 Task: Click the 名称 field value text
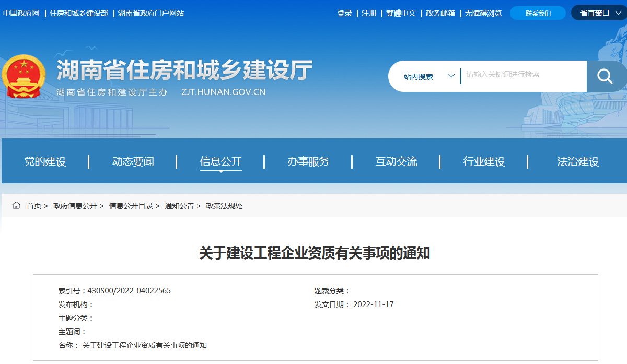click(145, 345)
